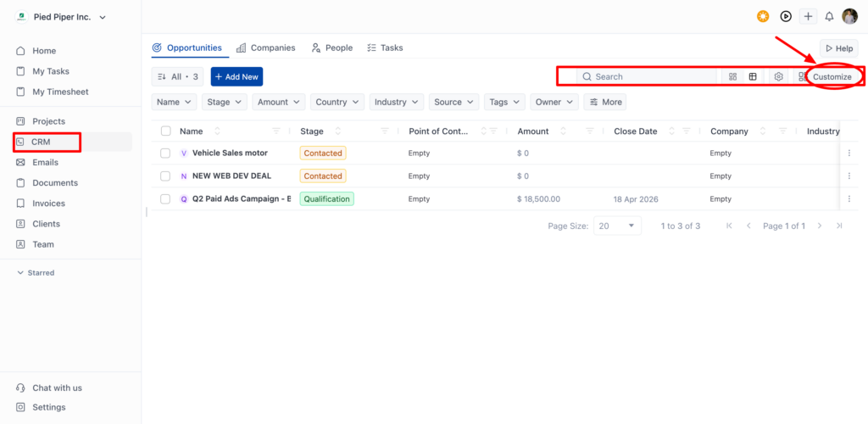Switch to the Opportunities tab

tap(187, 47)
